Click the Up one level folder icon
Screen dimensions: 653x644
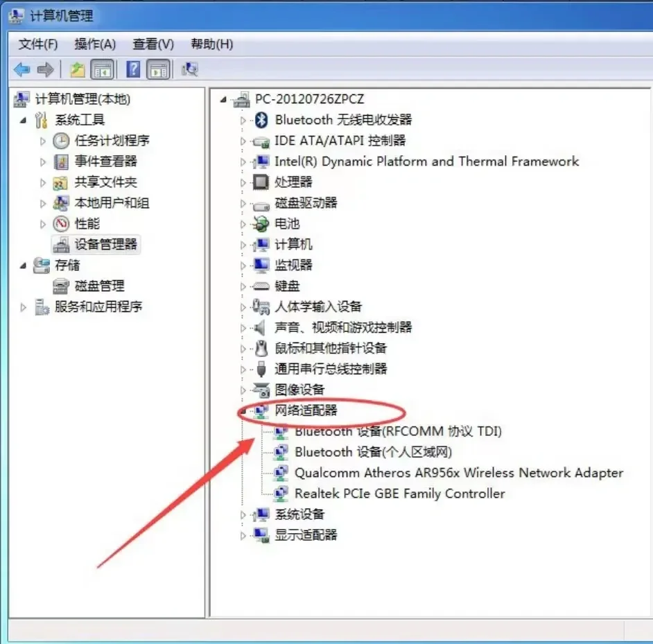pos(77,69)
